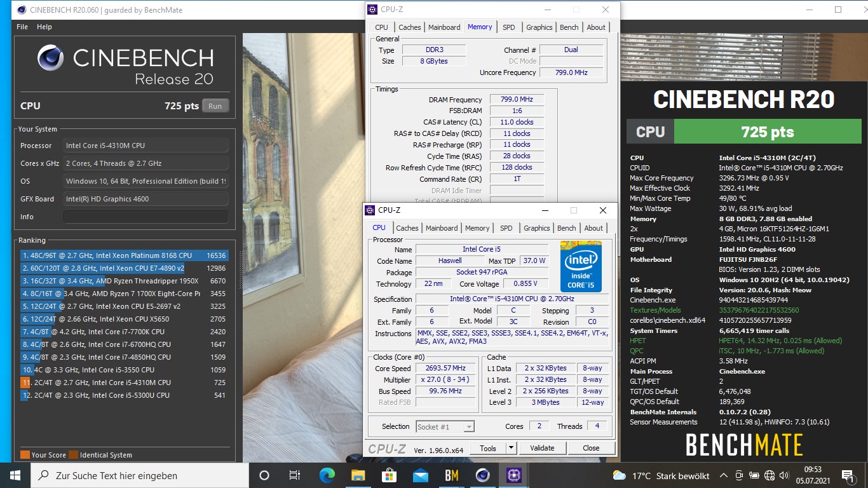Open Socket #1 selection dropdown
Viewport: 868px width, 488px height.
pyautogui.click(x=445, y=427)
